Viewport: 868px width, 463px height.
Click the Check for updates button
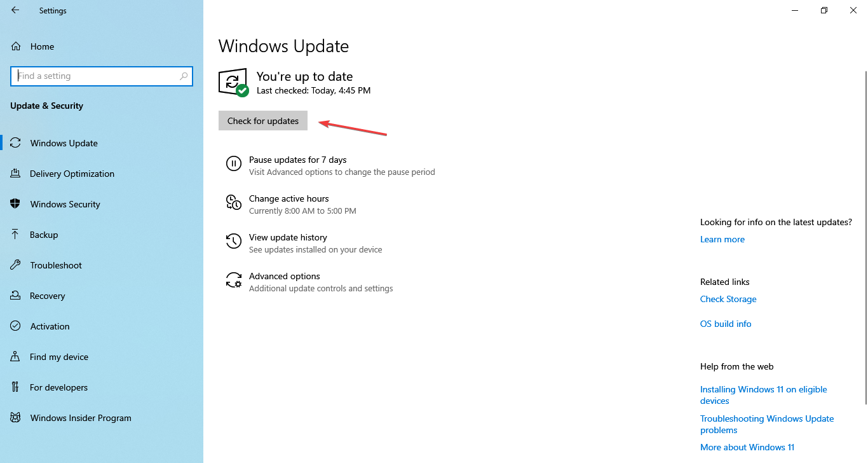point(263,121)
